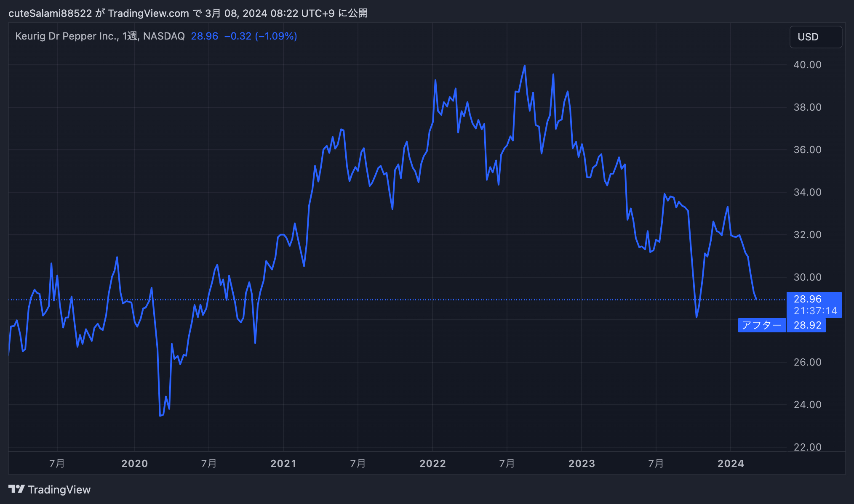The image size is (854, 504).
Task: Click the −0.32 (−1.09%) change value
Action: tap(261, 36)
